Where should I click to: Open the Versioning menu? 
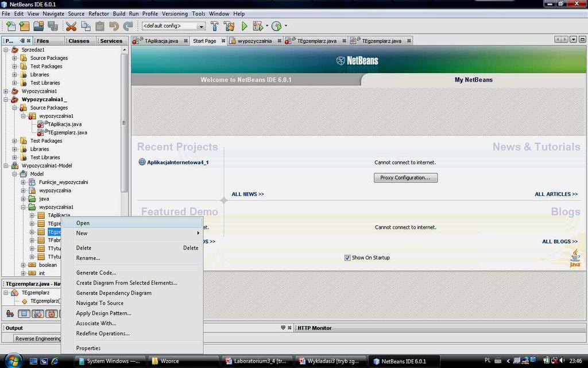(175, 14)
